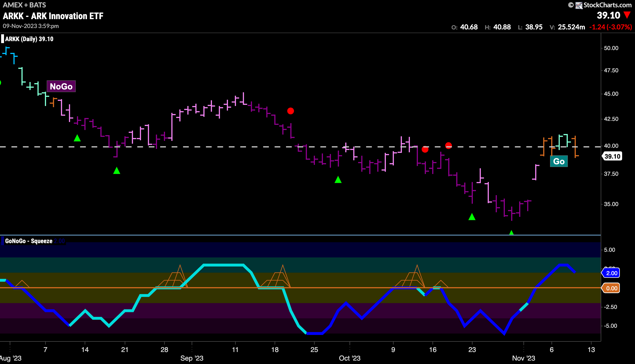The width and height of the screenshot is (635, 364).
Task: Click the teal Go trend label
Action: tap(559, 161)
